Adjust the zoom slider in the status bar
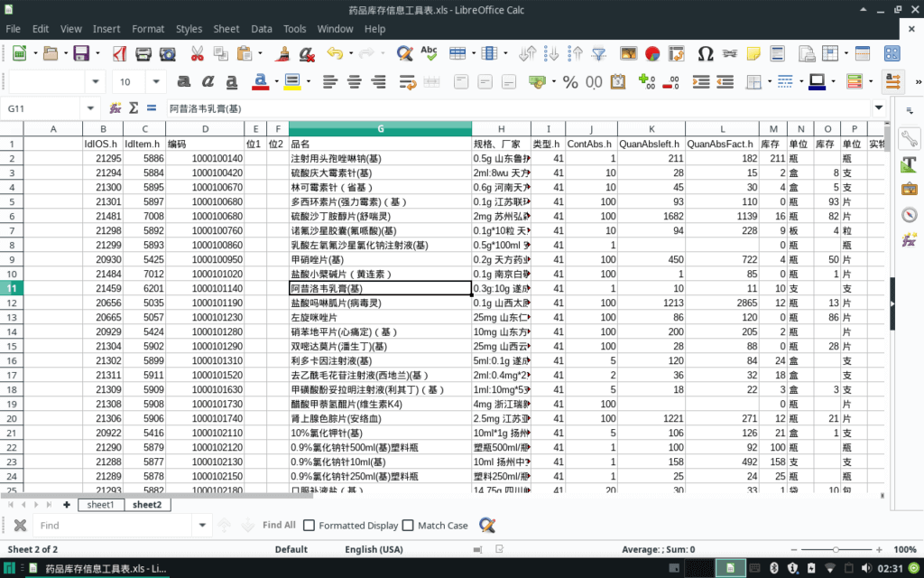Image resolution: width=924 pixels, height=578 pixels. [x=835, y=548]
